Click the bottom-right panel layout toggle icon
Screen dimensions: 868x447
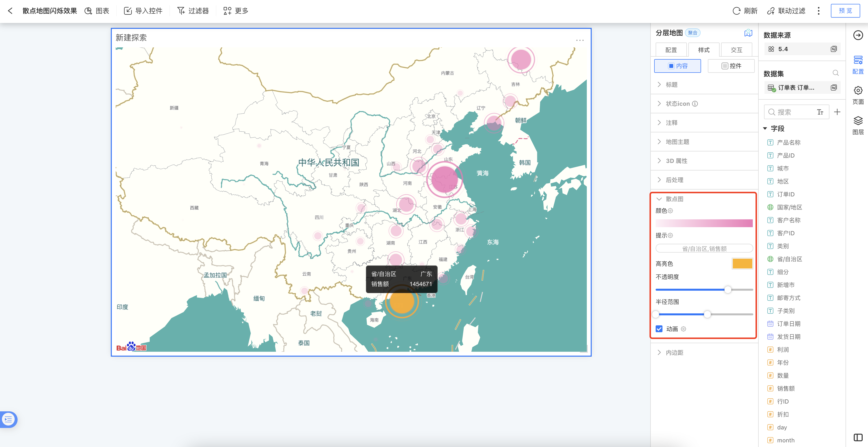[x=858, y=437]
